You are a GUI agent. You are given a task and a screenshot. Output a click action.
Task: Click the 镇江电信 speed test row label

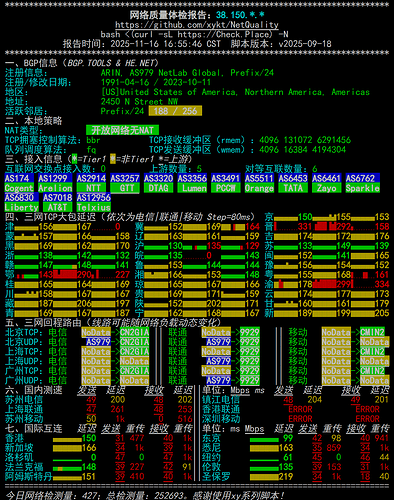point(221,400)
